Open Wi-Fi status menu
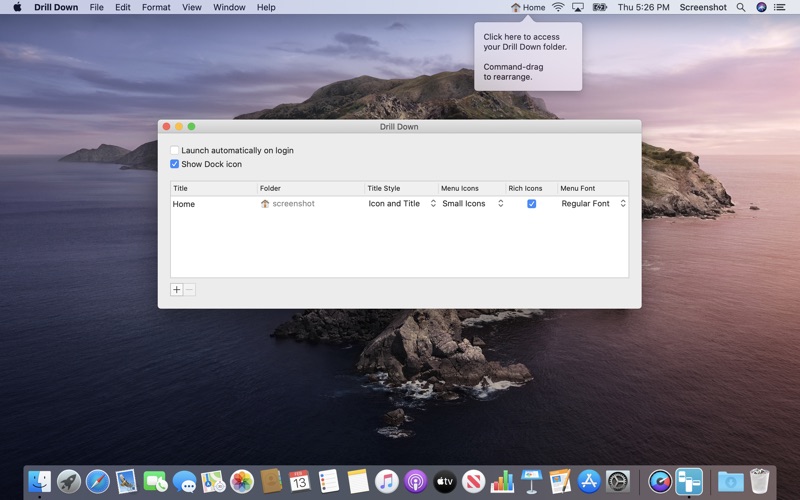The width and height of the screenshot is (800, 500). click(558, 7)
